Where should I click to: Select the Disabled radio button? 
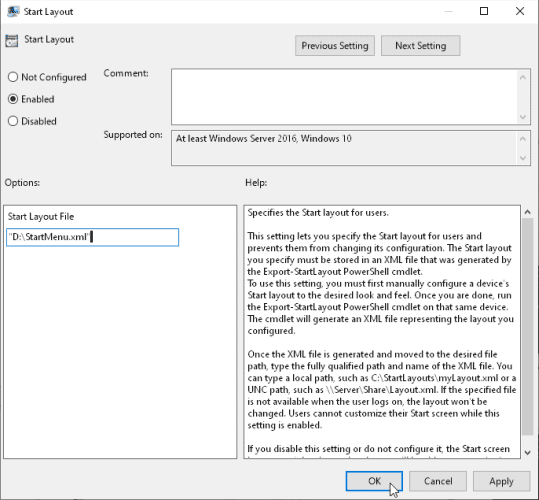(13, 121)
